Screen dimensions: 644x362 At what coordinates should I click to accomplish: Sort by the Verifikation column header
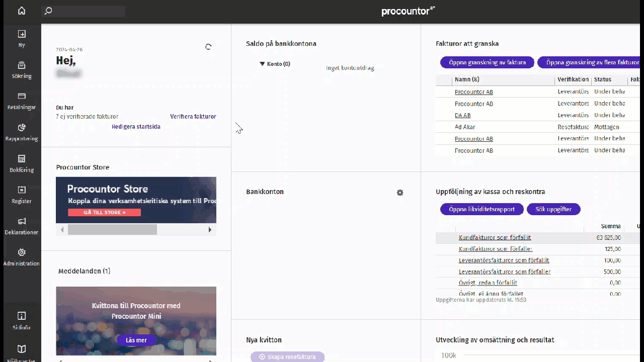573,79
